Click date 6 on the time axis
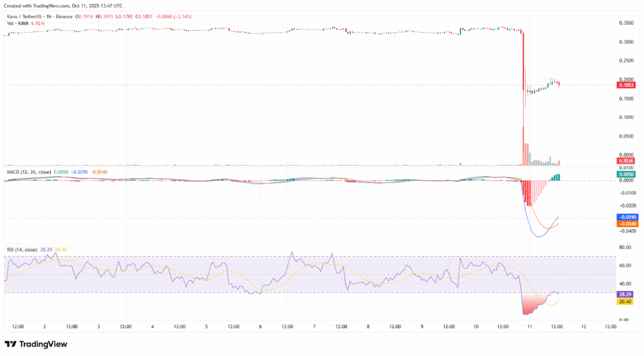 tap(261, 326)
